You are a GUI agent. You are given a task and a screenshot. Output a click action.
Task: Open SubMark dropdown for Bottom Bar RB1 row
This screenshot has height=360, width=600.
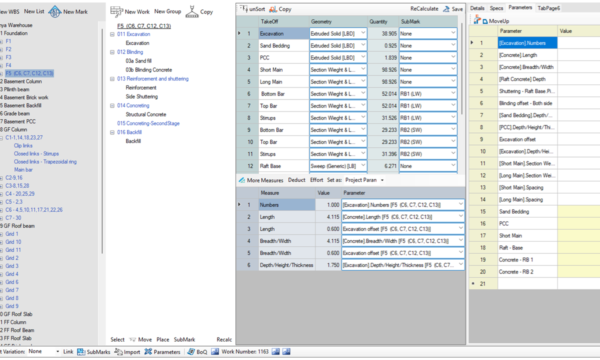coord(453,93)
